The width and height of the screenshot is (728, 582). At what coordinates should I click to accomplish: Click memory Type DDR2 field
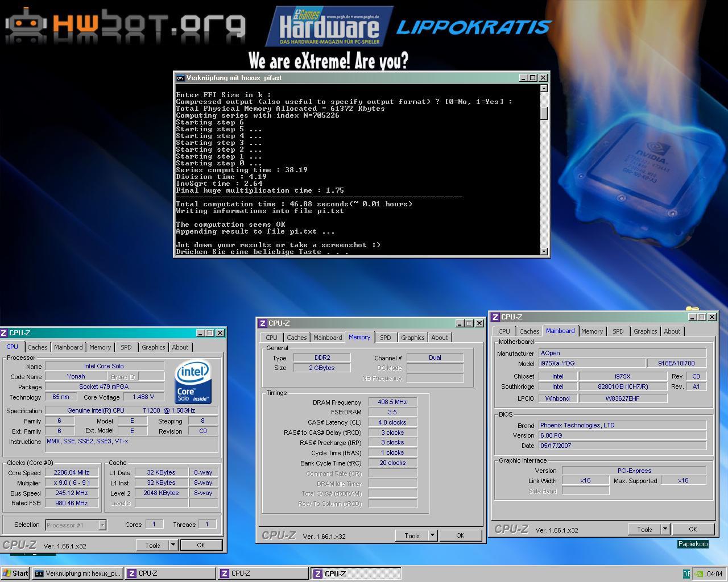tap(322, 358)
